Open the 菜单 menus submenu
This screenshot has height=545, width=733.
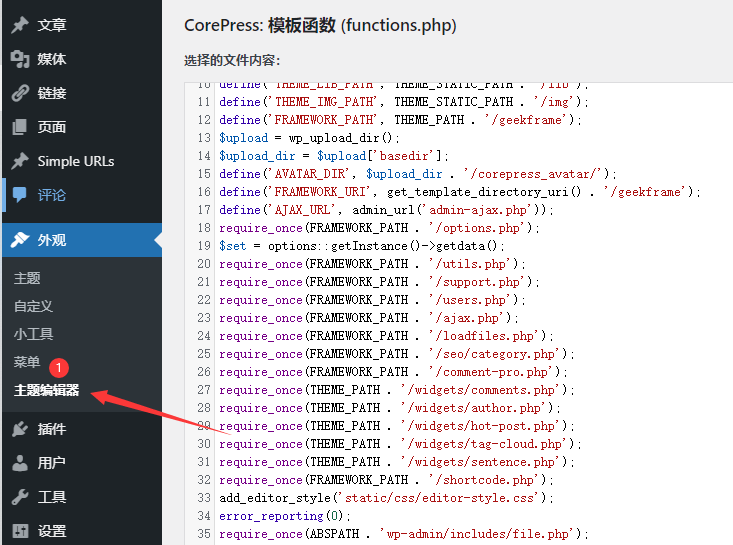point(27,362)
